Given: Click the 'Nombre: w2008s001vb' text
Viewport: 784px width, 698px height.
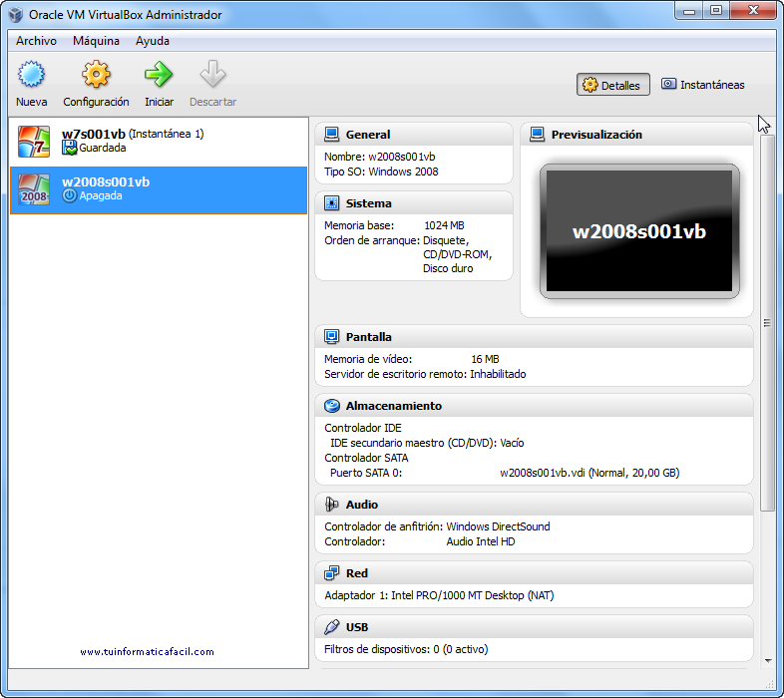Looking at the screenshot, I should tap(379, 157).
